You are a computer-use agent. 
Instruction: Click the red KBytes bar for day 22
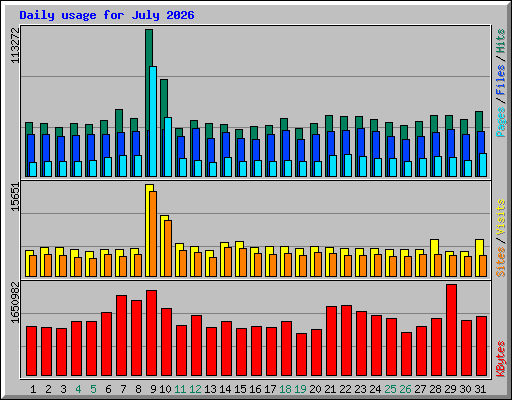[x=346, y=341]
